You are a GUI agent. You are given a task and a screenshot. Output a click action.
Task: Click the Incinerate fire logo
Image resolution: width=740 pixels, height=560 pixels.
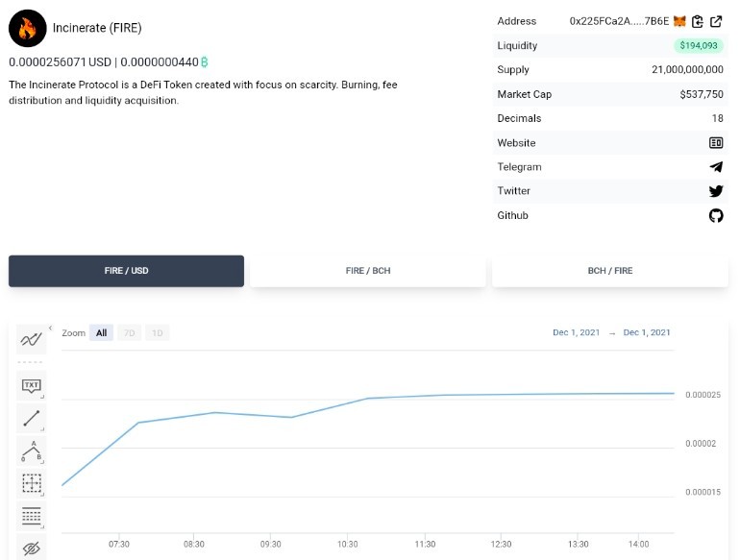pyautogui.click(x=27, y=28)
